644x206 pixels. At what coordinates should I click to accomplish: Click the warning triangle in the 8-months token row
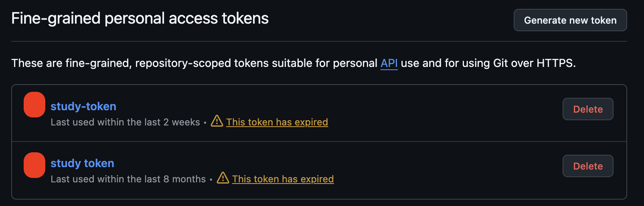pos(223,178)
